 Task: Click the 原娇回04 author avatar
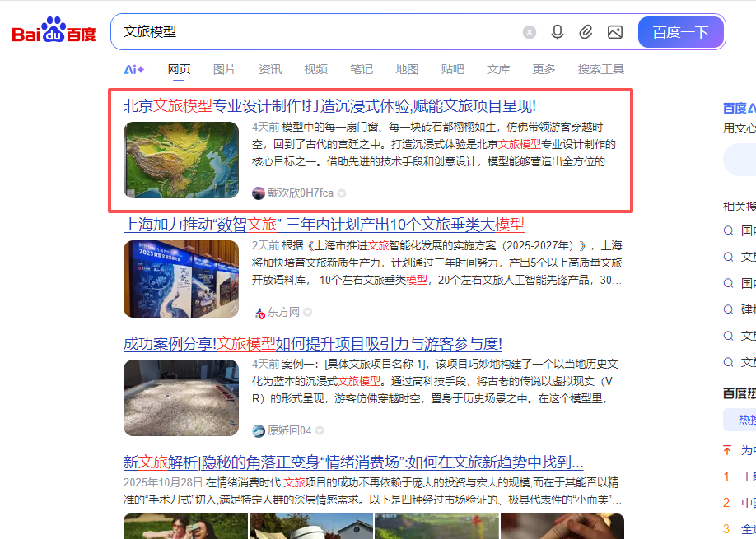click(x=259, y=430)
